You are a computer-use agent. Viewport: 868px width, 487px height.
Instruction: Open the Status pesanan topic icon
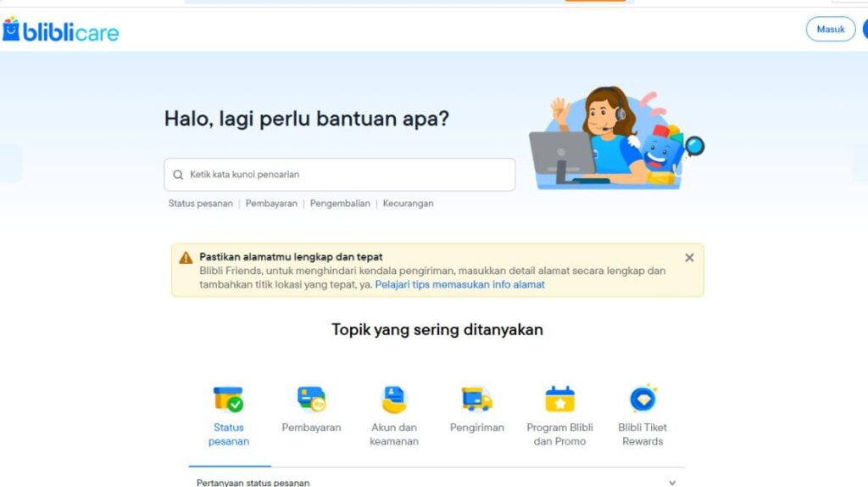coord(228,400)
